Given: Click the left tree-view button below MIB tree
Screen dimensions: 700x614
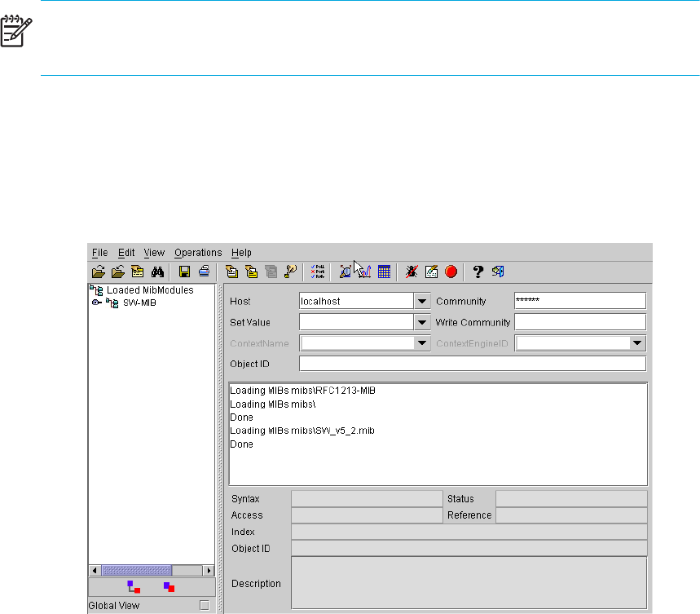Looking at the screenshot, I should coord(134,586).
